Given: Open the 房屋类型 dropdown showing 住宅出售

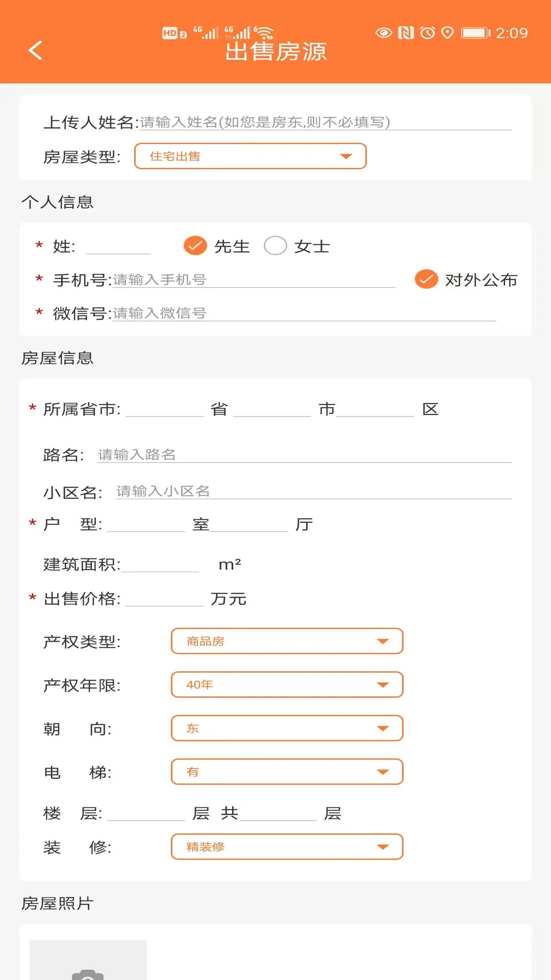Looking at the screenshot, I should coord(250,156).
